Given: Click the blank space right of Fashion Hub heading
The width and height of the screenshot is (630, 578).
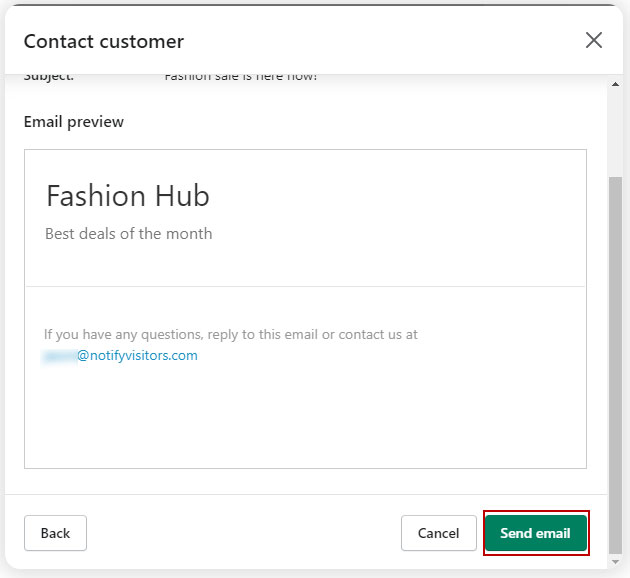Looking at the screenshot, I should [400, 196].
